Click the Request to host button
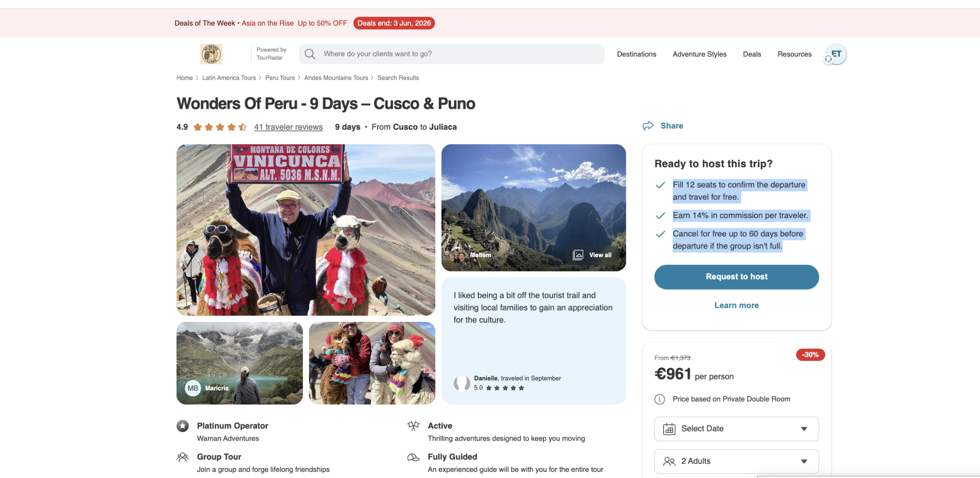980x478 pixels. tap(737, 277)
